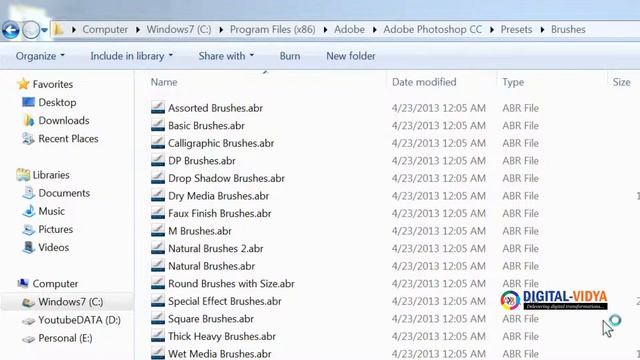Expand arrow after Presets breadcrumb
Image resolution: width=640 pixels, height=360 pixels.
click(x=542, y=30)
